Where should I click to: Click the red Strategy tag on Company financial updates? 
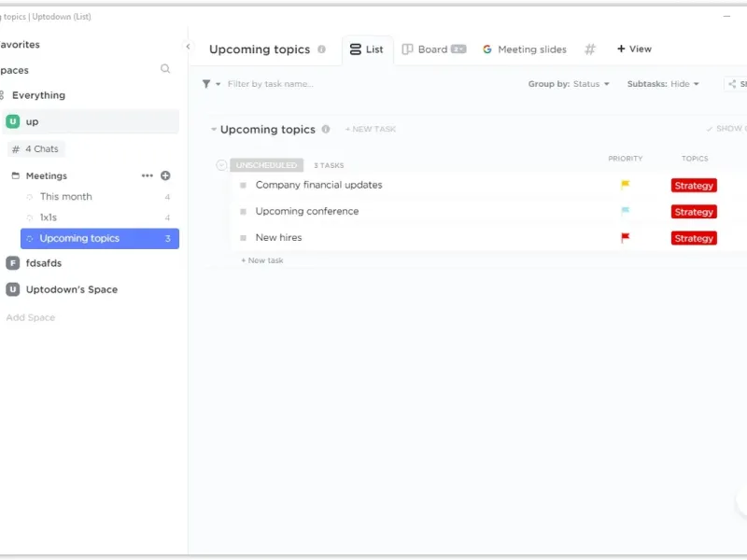[x=694, y=186]
